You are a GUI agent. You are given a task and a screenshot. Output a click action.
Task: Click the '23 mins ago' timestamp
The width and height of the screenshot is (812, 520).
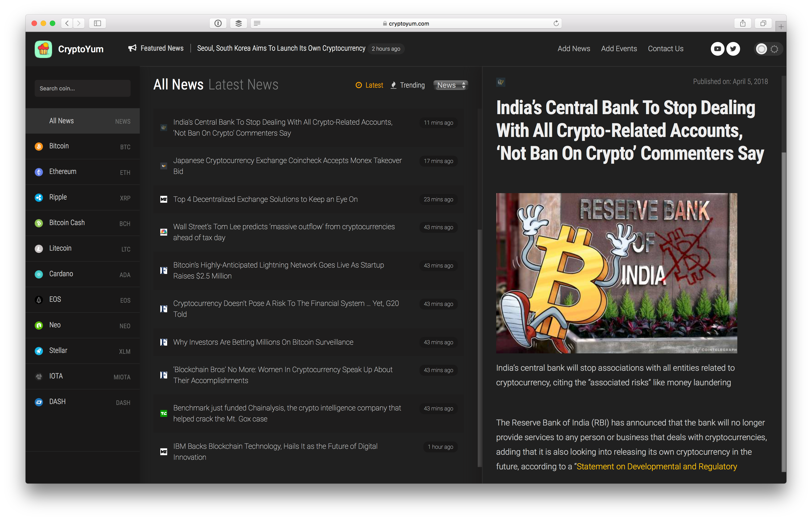[x=438, y=199]
